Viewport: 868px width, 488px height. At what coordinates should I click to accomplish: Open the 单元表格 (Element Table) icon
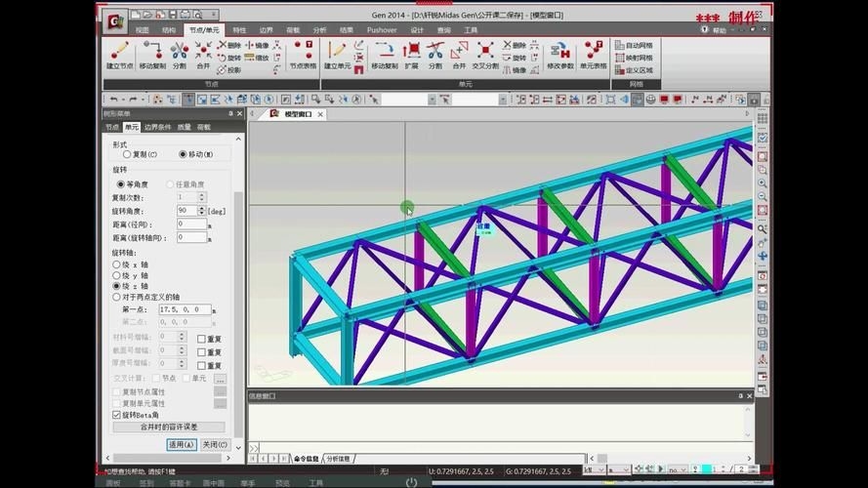click(x=593, y=56)
